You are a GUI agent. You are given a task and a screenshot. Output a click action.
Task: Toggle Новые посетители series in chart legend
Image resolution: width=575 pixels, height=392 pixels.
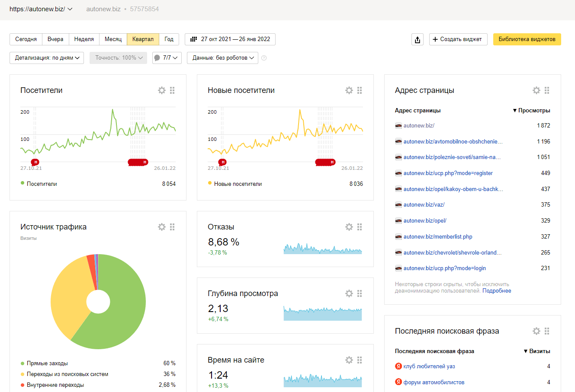click(234, 184)
